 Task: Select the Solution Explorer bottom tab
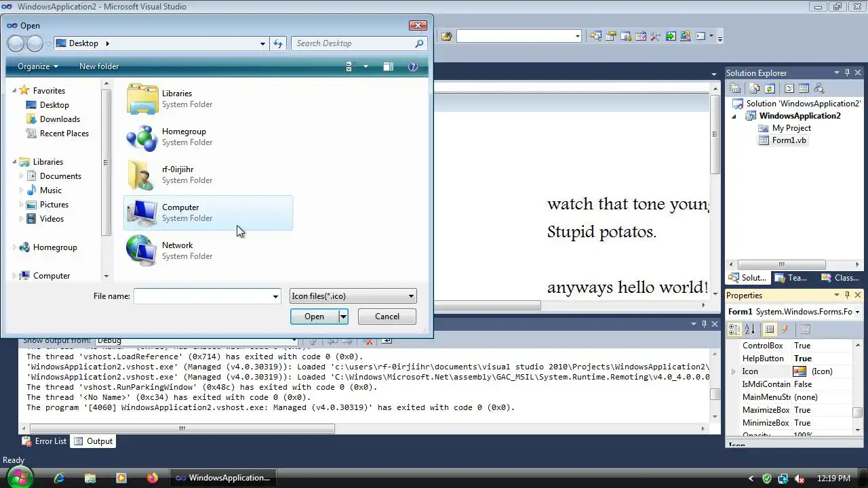[747, 278]
